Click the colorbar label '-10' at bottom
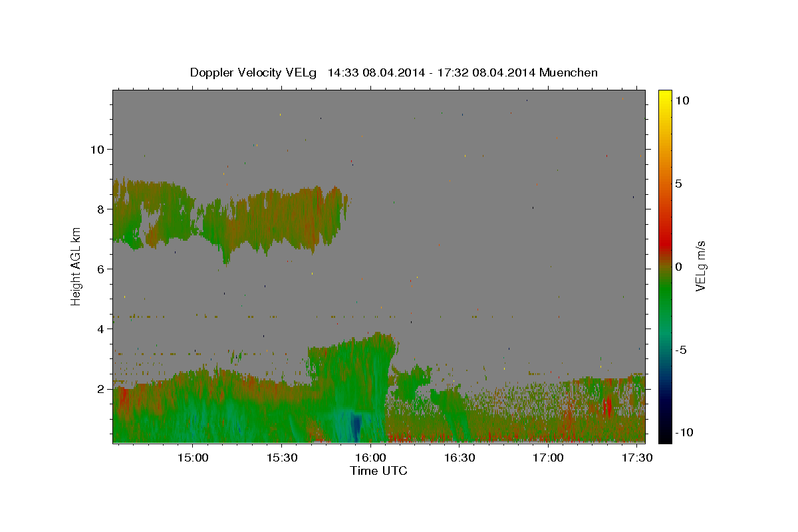This screenshot has height=532, width=798. [684, 432]
